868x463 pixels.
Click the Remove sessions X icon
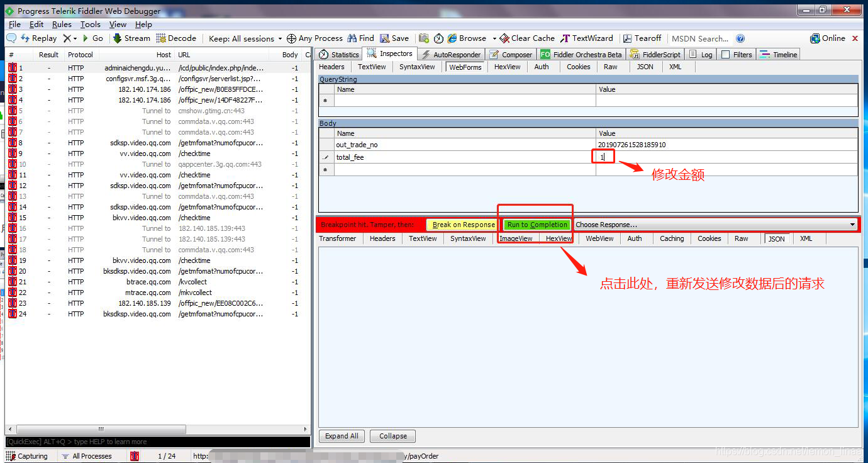pos(67,38)
